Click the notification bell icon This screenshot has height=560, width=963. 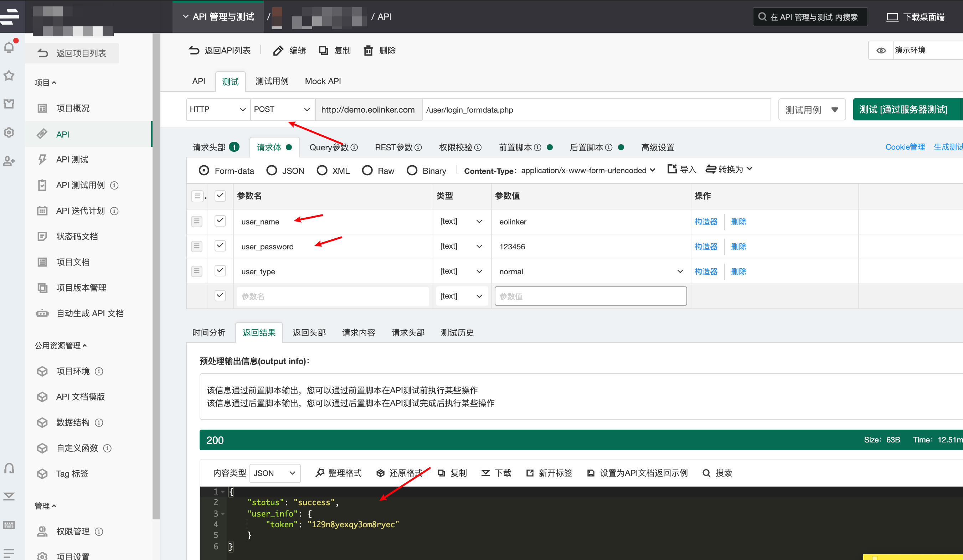pyautogui.click(x=9, y=47)
